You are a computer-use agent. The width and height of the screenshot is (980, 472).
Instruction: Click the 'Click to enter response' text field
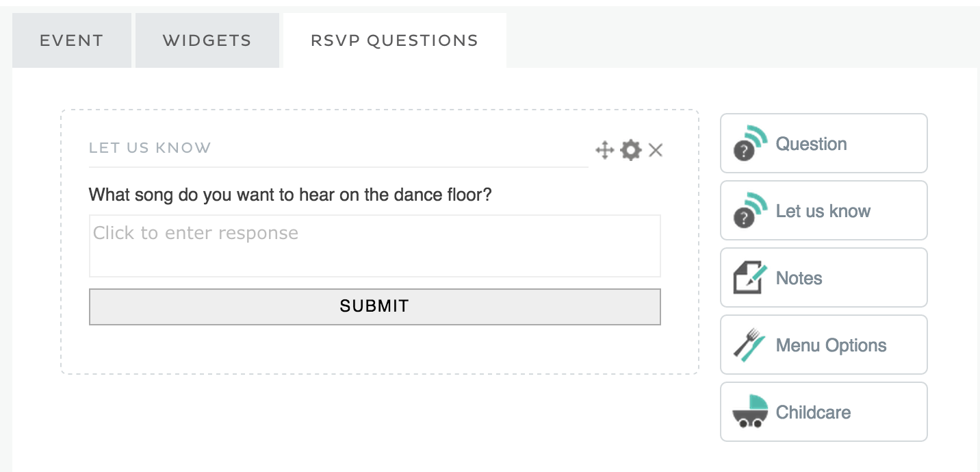374,245
